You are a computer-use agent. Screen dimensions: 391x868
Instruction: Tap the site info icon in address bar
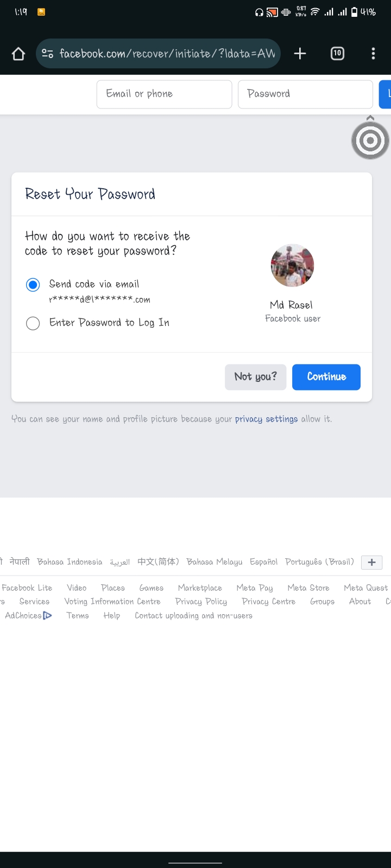coord(48,54)
